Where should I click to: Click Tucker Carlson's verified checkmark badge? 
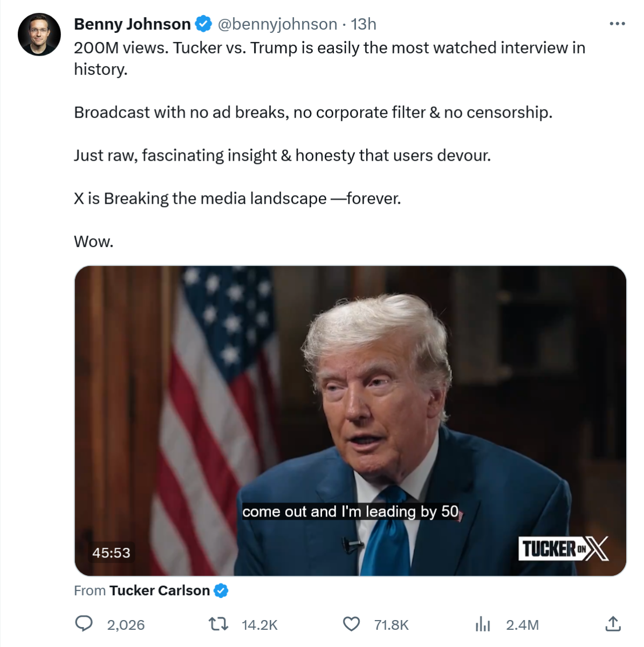pos(221,591)
